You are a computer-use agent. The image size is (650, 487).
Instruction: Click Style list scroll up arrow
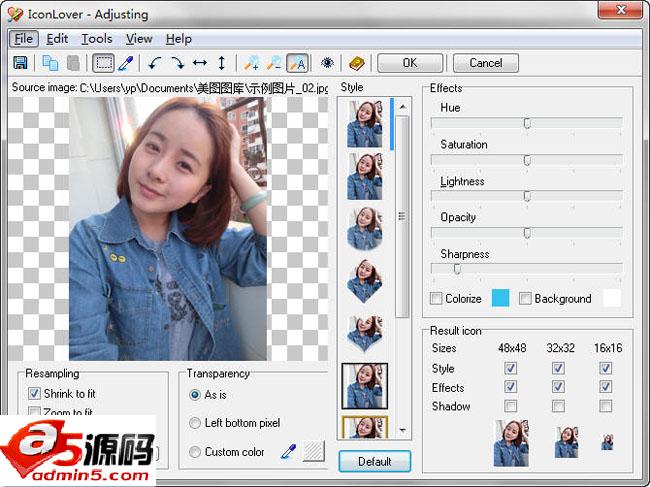pos(403,107)
